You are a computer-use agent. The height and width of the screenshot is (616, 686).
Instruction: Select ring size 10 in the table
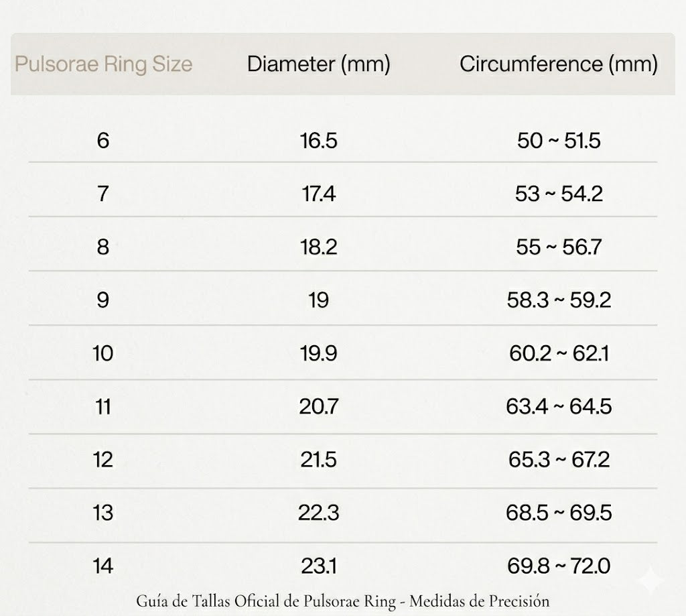click(x=102, y=353)
